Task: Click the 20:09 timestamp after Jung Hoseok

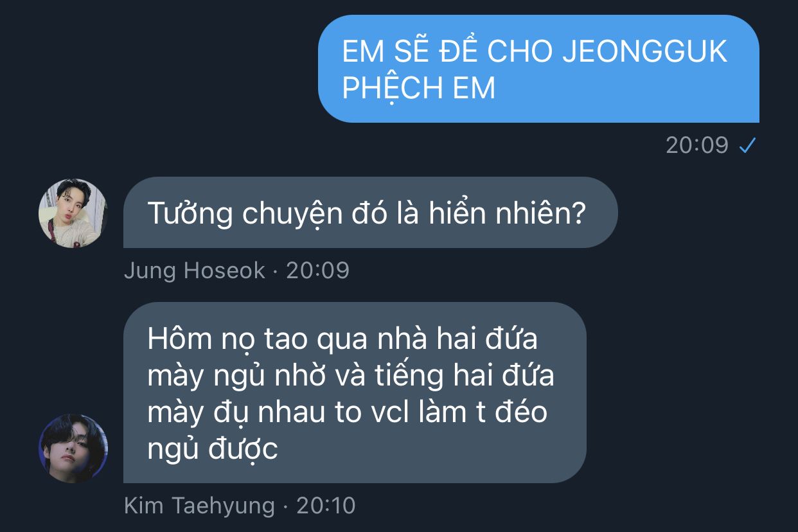Action: [x=318, y=270]
